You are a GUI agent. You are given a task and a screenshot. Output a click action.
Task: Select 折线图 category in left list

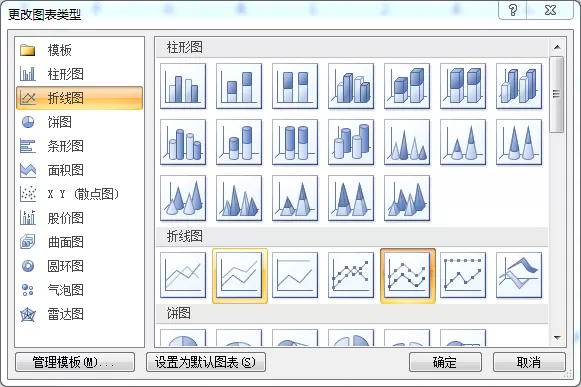tap(79, 98)
